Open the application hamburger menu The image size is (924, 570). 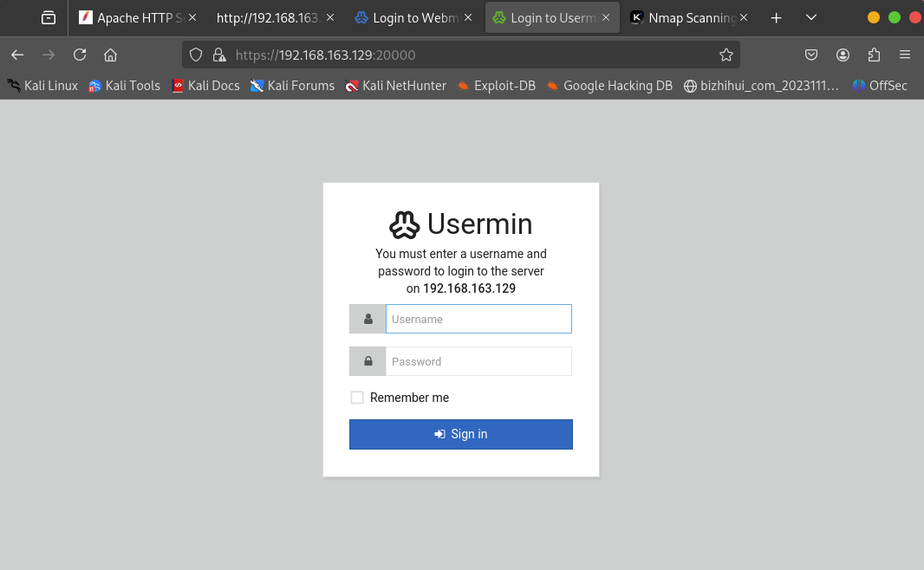[x=905, y=55]
